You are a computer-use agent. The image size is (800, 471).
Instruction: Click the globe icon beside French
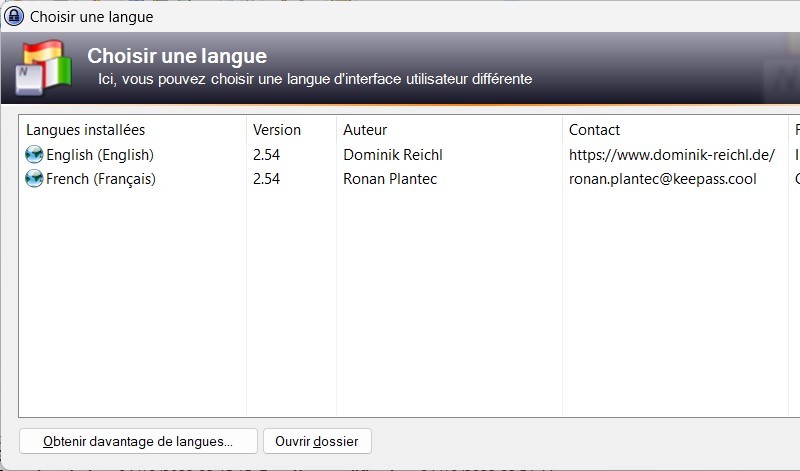[34, 179]
